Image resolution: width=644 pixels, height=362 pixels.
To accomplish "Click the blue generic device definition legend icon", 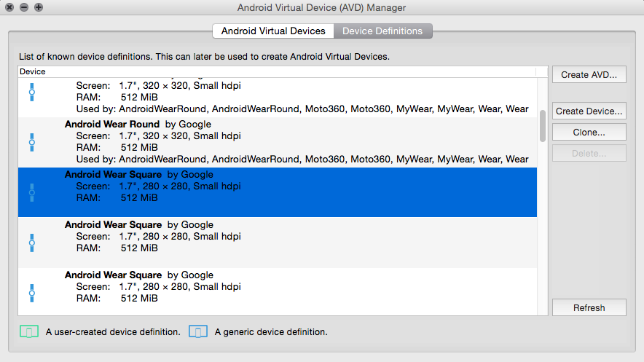I will point(198,331).
